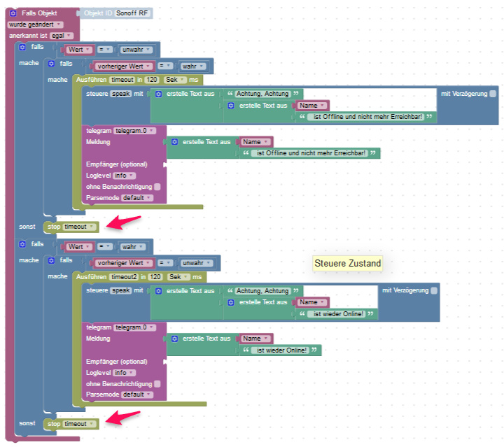Open 'Sek' unit dropdown in timeout2 block
The height and width of the screenshot is (447, 504).
[x=178, y=277]
